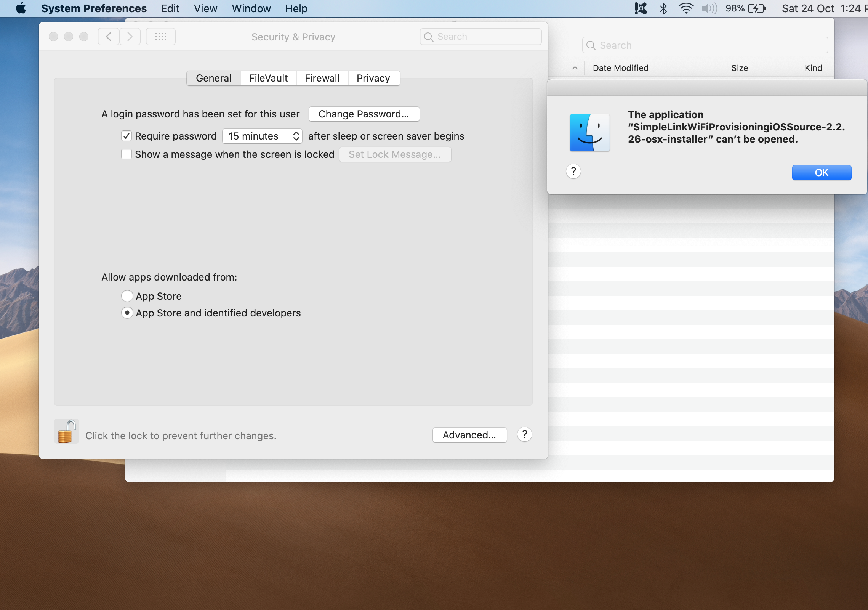
Task: Click the Change Password button
Action: tap(364, 114)
